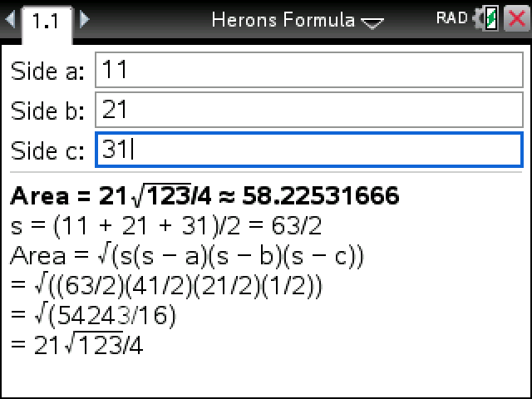Screen dimensions: 532x399
Task: Click the RAD angle mode indicator
Action: click(x=451, y=18)
